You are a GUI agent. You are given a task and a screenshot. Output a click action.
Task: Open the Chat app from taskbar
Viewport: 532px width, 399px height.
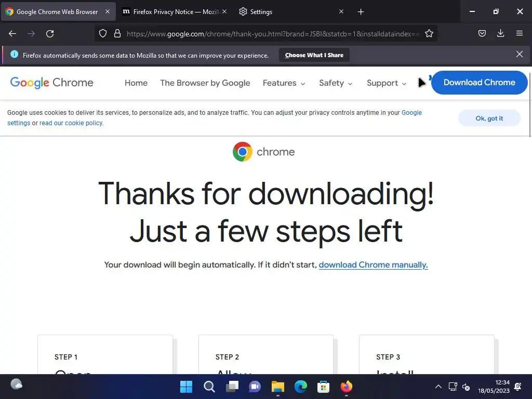[x=255, y=387]
